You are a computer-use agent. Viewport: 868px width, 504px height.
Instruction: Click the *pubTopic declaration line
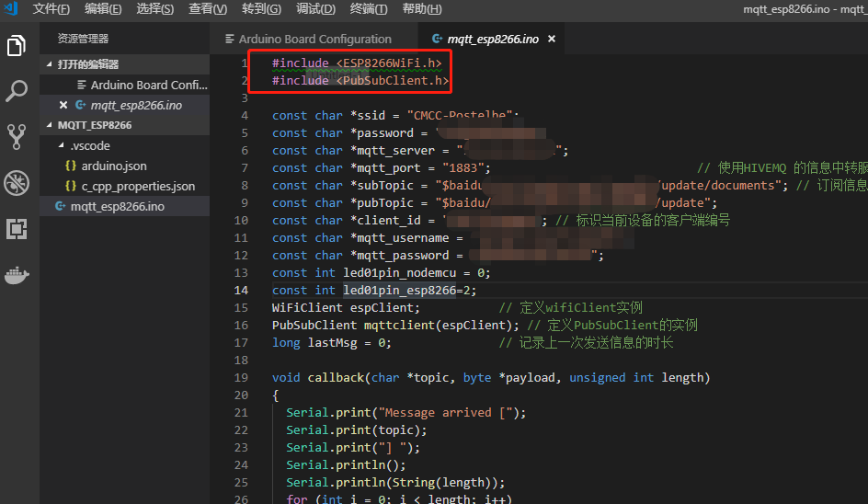point(495,202)
